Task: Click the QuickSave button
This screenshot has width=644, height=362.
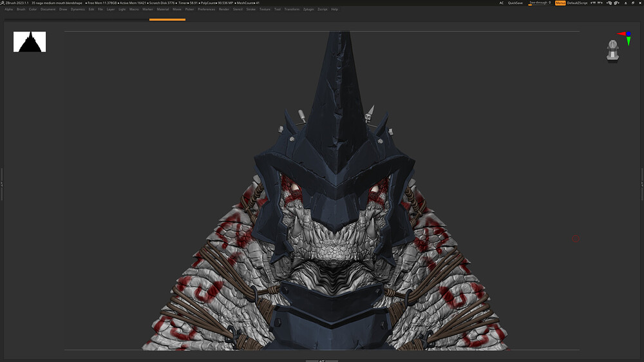Action: click(515, 3)
